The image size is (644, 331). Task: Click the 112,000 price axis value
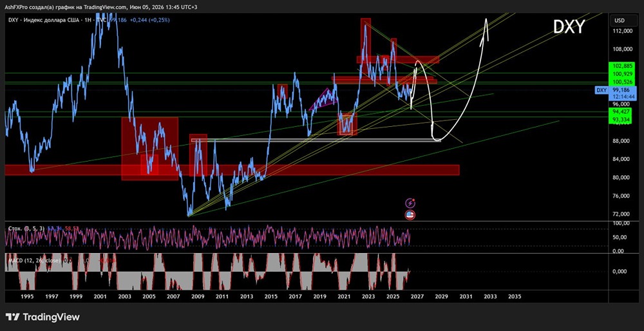tap(621, 31)
